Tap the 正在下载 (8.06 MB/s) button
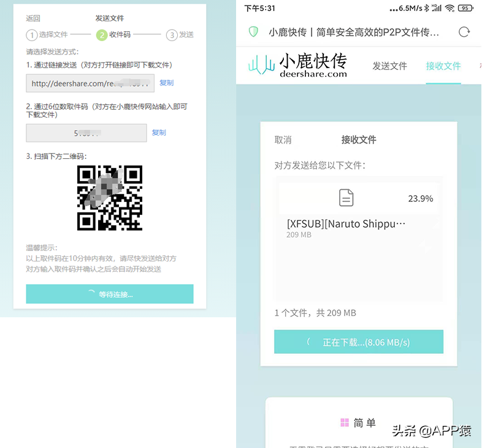This screenshot has width=482, height=448. coord(359,342)
